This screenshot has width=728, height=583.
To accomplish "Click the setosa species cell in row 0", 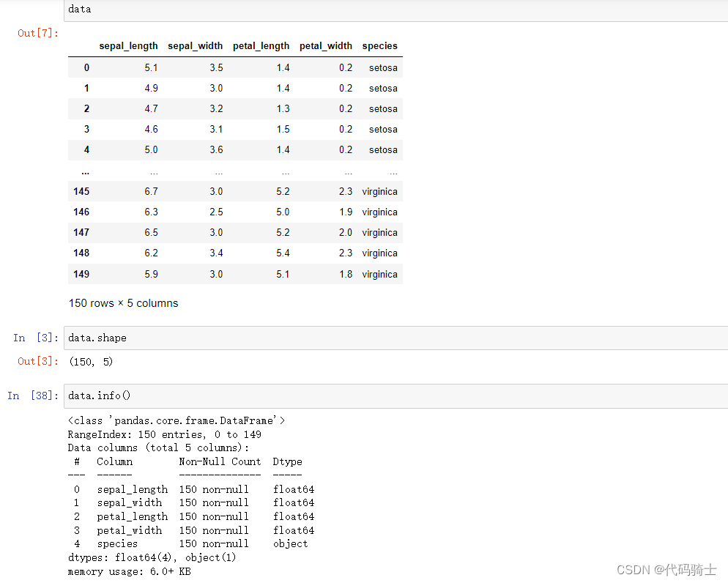I will (x=383, y=68).
